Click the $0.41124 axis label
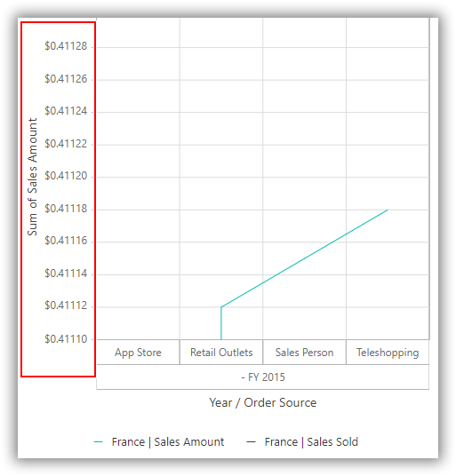 point(66,111)
